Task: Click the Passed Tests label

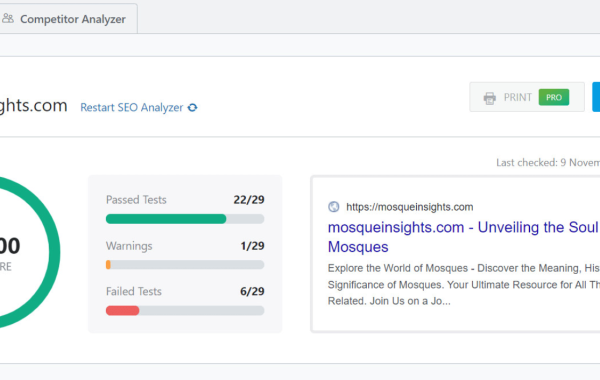Action: point(136,200)
